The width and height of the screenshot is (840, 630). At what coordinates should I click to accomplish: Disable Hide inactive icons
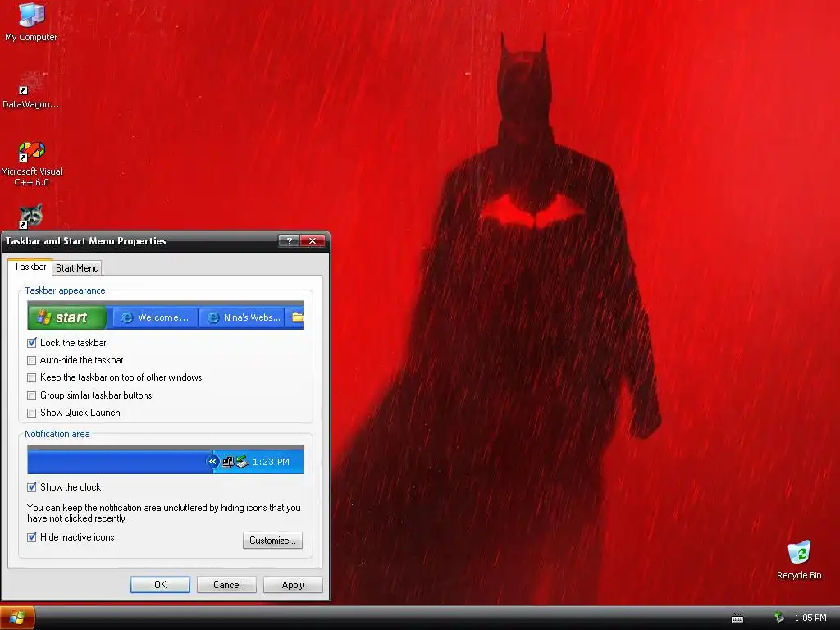click(x=32, y=536)
